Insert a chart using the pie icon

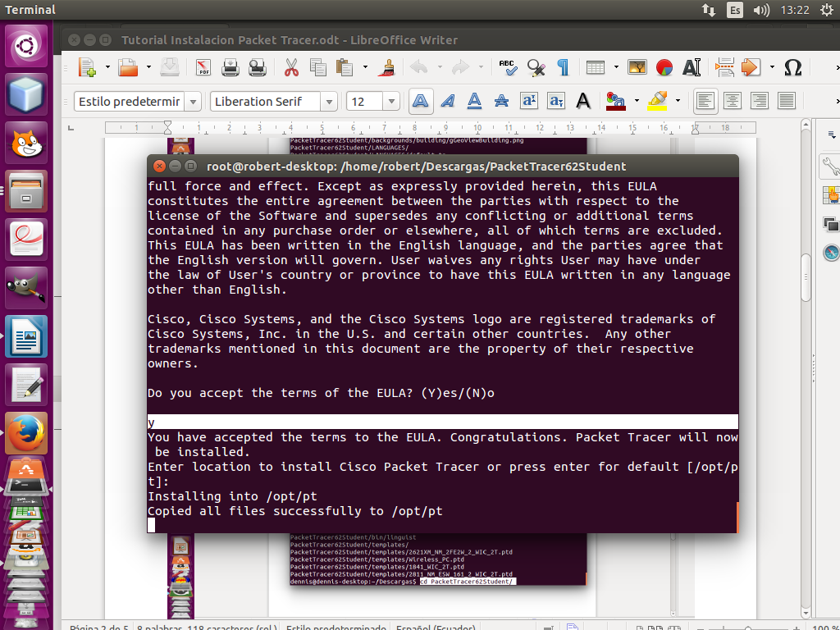664,67
